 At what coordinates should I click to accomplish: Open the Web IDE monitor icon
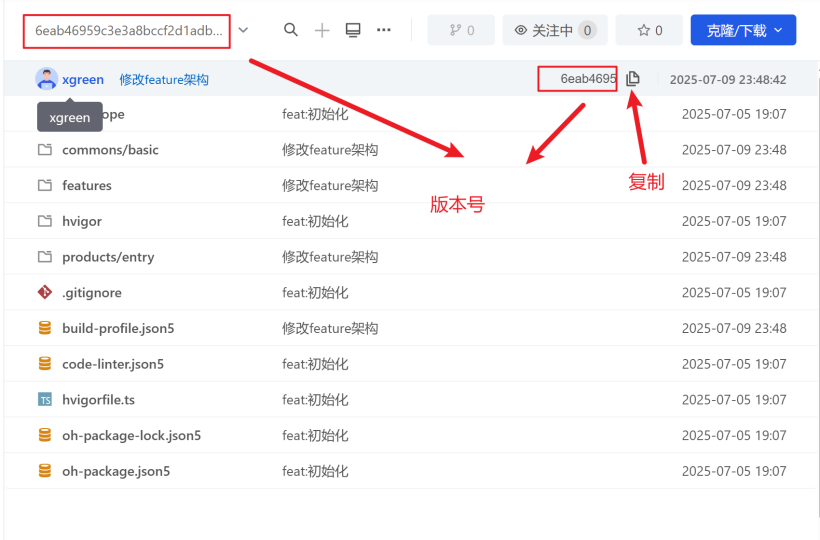coord(353,30)
